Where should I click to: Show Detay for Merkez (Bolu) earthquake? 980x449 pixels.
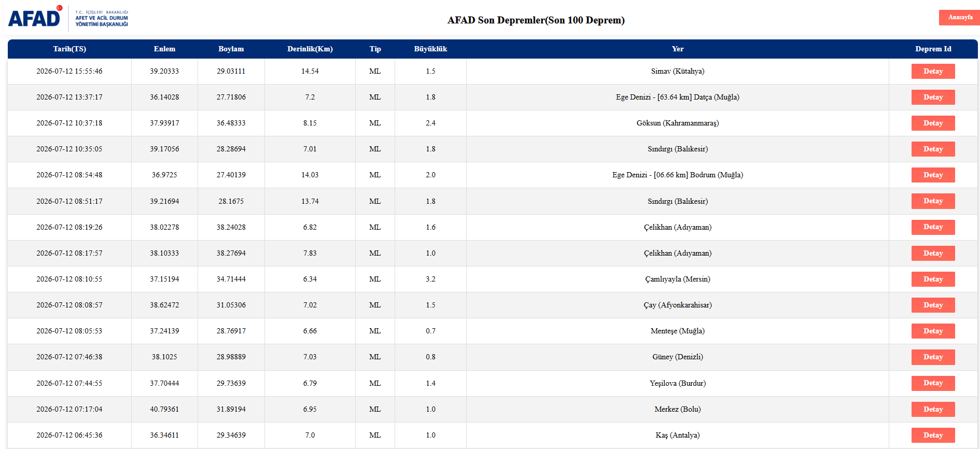(933, 410)
